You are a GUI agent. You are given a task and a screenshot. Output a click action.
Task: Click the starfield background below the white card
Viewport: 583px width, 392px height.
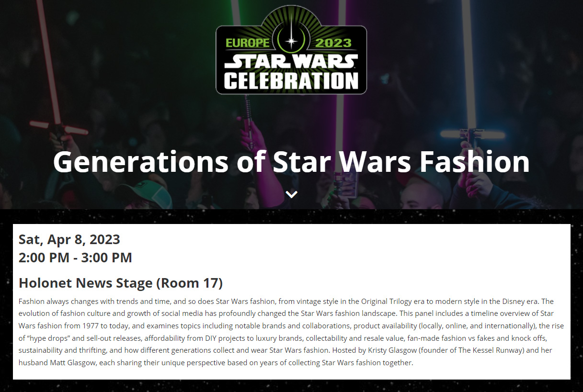(x=291, y=386)
